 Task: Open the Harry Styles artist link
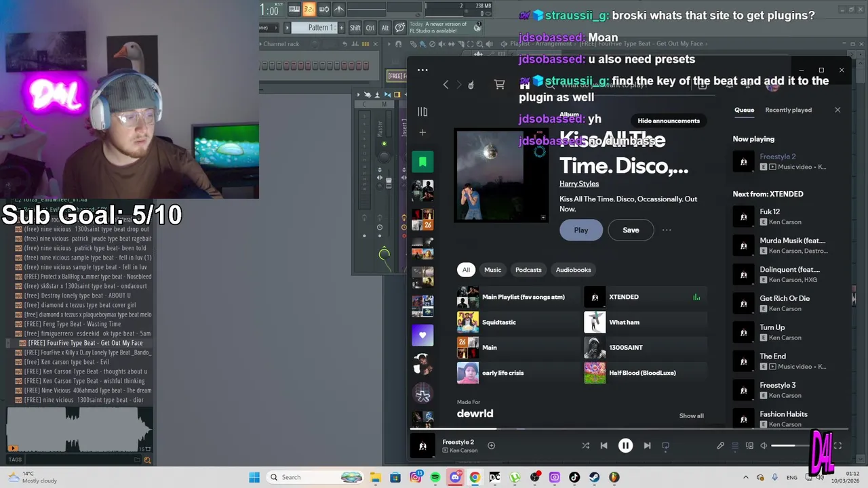click(x=579, y=184)
